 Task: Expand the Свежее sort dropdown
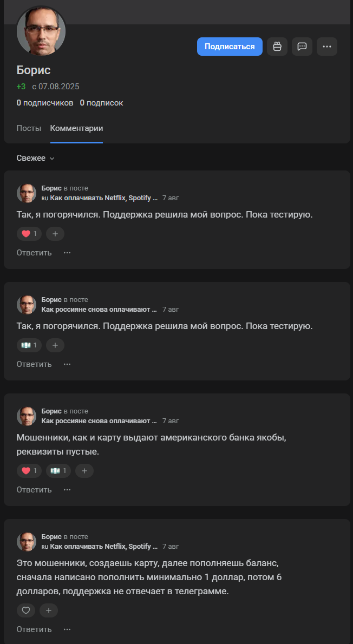[x=36, y=158]
